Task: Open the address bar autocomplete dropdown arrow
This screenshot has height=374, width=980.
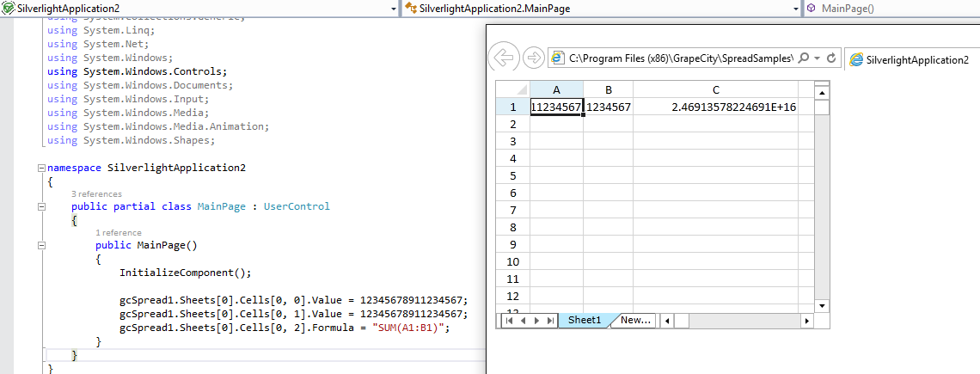Action: pos(818,58)
